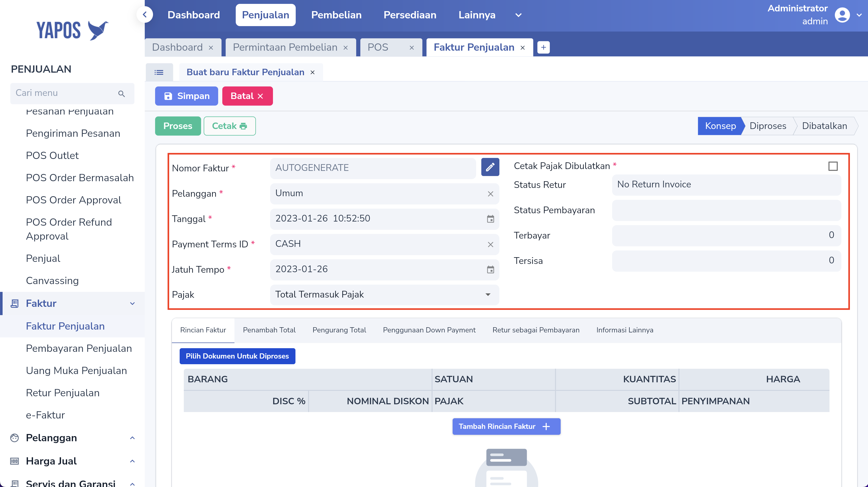Click the green Proses button
Image resolution: width=868 pixels, height=487 pixels.
[x=178, y=126]
